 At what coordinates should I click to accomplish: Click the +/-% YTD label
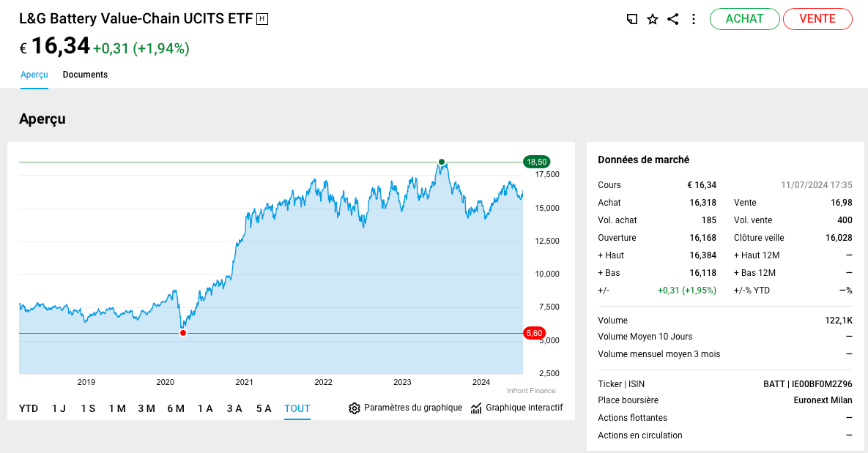pyautogui.click(x=752, y=291)
